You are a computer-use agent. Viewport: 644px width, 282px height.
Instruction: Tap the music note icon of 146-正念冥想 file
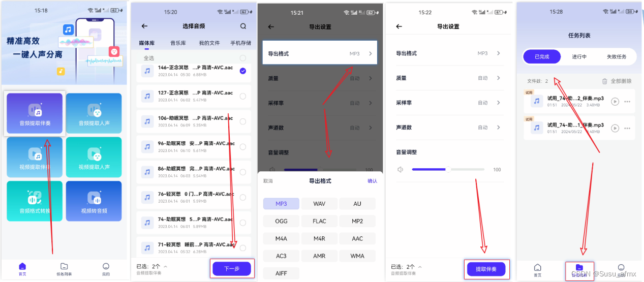[x=147, y=71]
